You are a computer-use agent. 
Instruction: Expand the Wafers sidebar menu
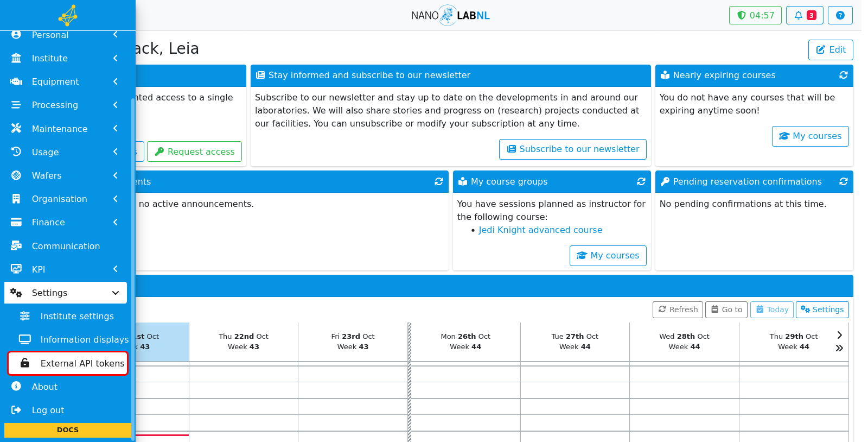pyautogui.click(x=66, y=175)
